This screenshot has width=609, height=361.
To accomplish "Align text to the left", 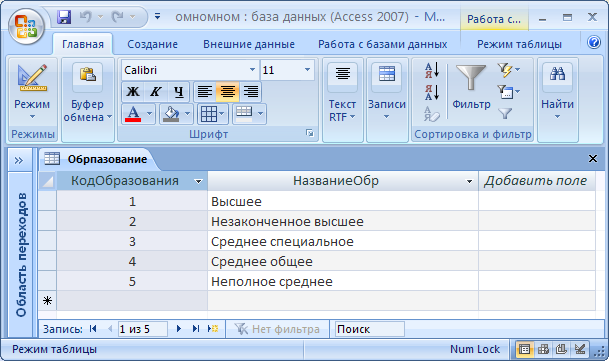I will click(x=205, y=92).
